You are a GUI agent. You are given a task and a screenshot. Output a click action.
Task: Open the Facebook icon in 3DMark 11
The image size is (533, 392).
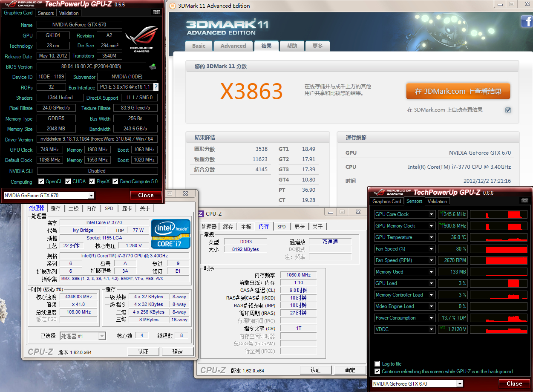527,21
